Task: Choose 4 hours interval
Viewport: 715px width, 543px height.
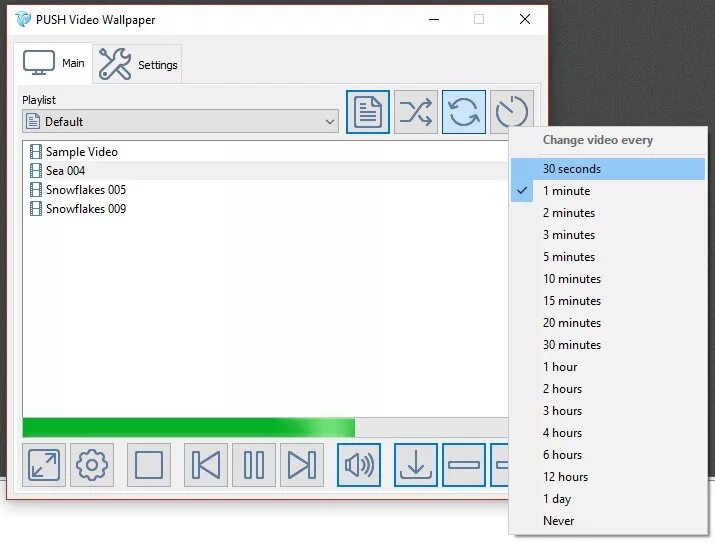Action: 608,433
